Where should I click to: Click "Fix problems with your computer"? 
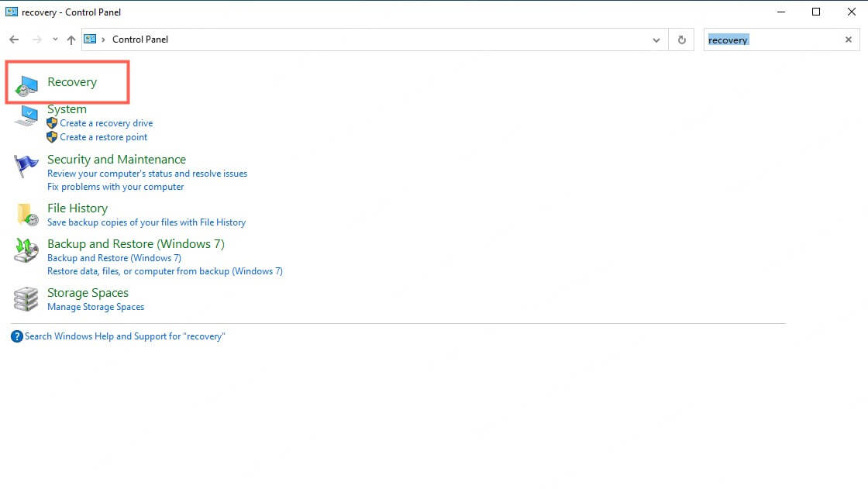(x=115, y=186)
